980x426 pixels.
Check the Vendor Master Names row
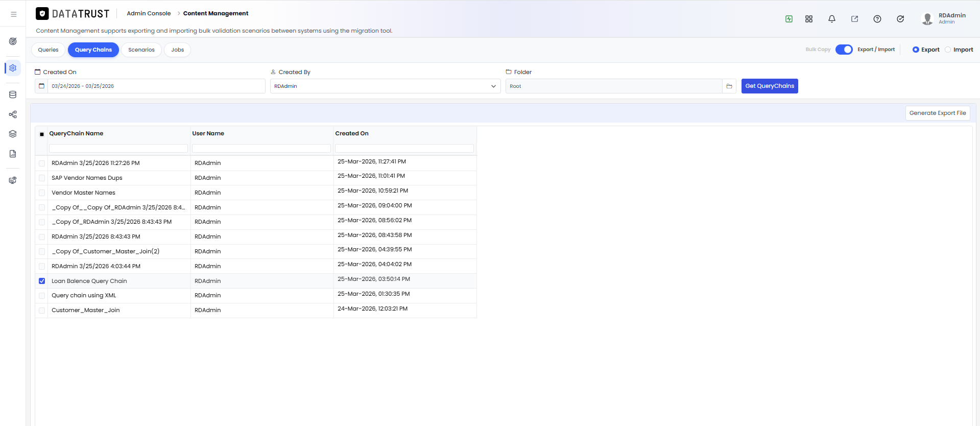(42, 193)
